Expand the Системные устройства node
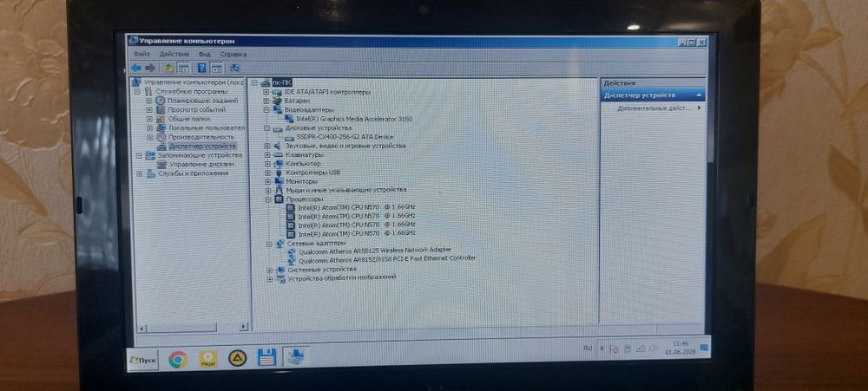 (269, 270)
